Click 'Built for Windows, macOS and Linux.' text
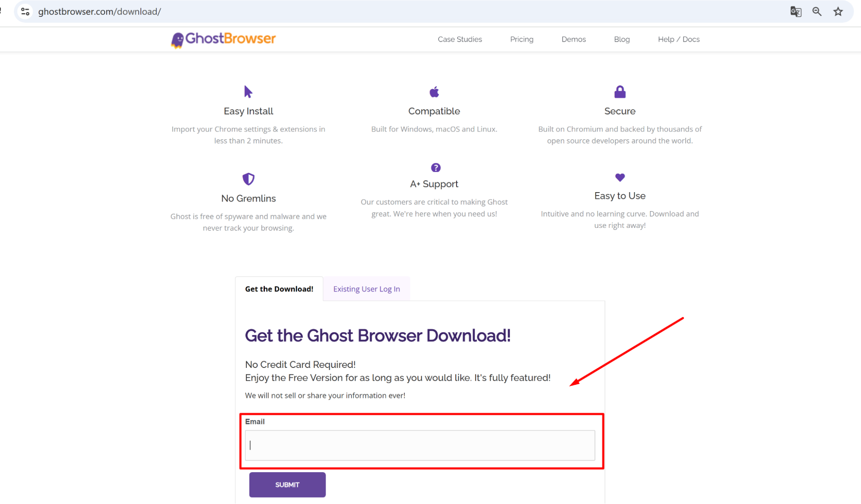Screen dimensions: 861x504 click(x=434, y=129)
